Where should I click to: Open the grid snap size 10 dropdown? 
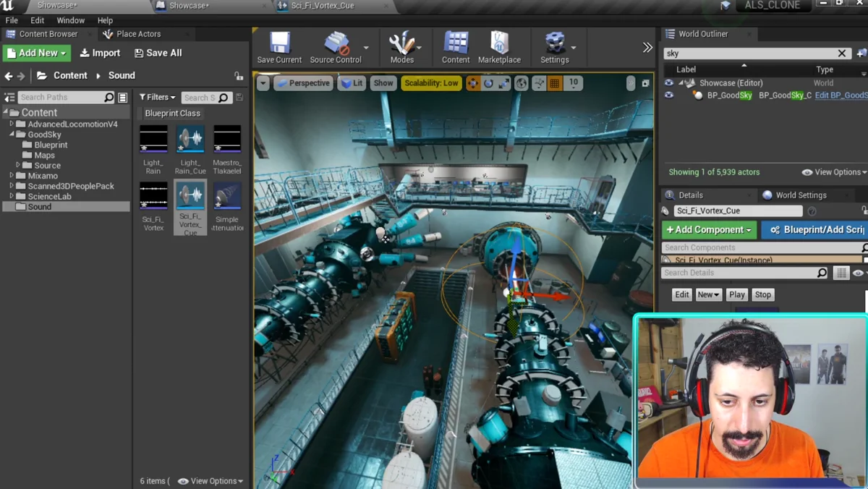click(573, 83)
